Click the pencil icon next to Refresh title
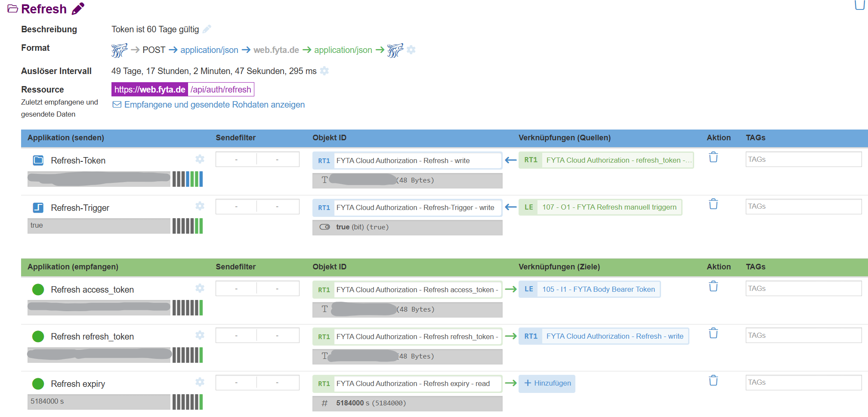868x417 pixels. click(78, 9)
